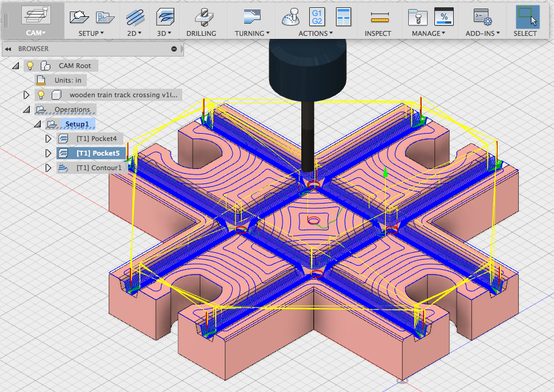Collapse the Browser panel with the double arrows
The image size is (554, 392).
8,49
